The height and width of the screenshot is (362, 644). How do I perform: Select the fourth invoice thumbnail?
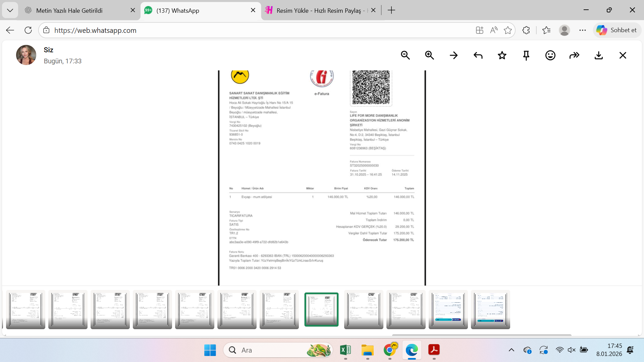point(152,309)
